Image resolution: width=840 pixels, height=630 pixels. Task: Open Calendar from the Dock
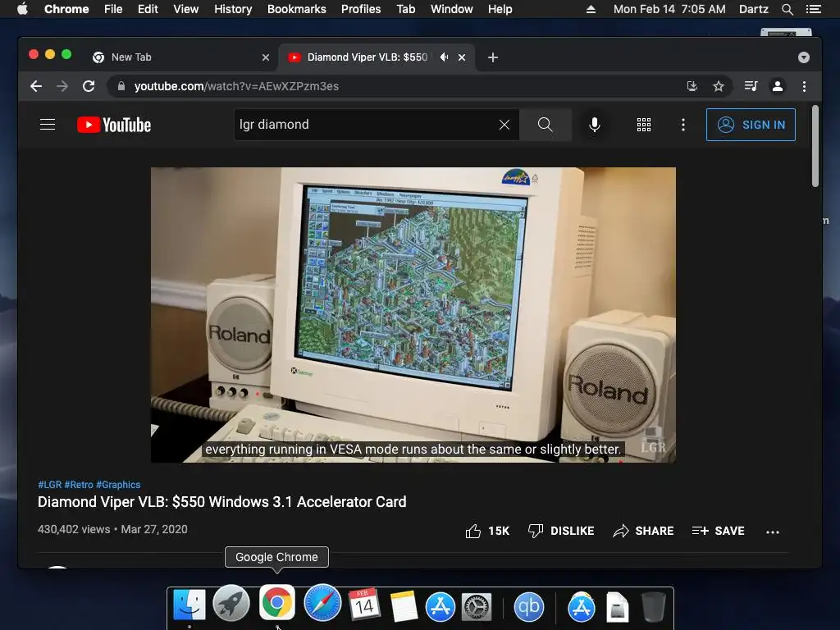coord(364,605)
